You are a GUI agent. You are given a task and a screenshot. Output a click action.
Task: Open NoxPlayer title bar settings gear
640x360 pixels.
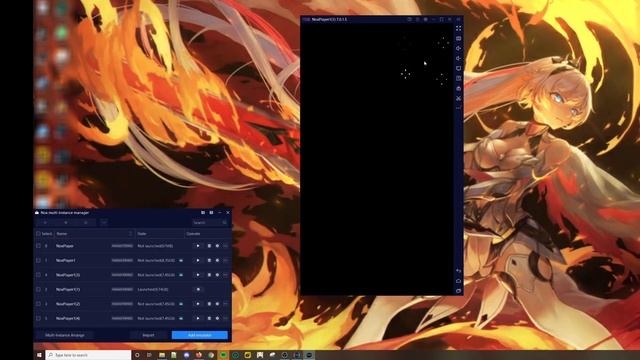(x=425, y=19)
